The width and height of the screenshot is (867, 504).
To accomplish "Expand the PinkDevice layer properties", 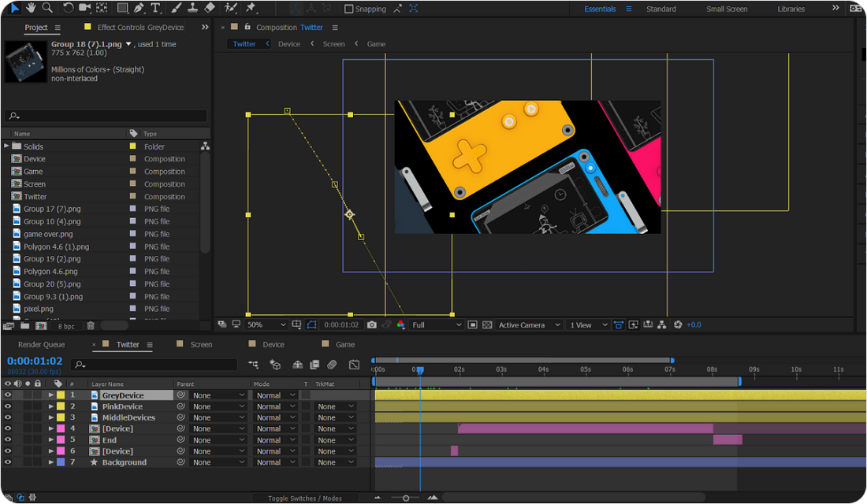I will pos(51,406).
